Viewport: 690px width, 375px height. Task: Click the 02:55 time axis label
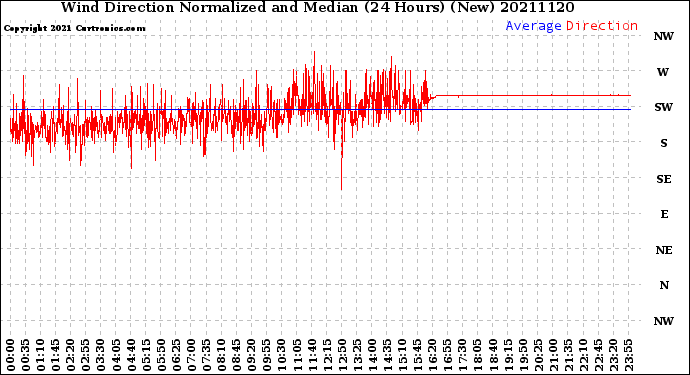click(x=86, y=355)
